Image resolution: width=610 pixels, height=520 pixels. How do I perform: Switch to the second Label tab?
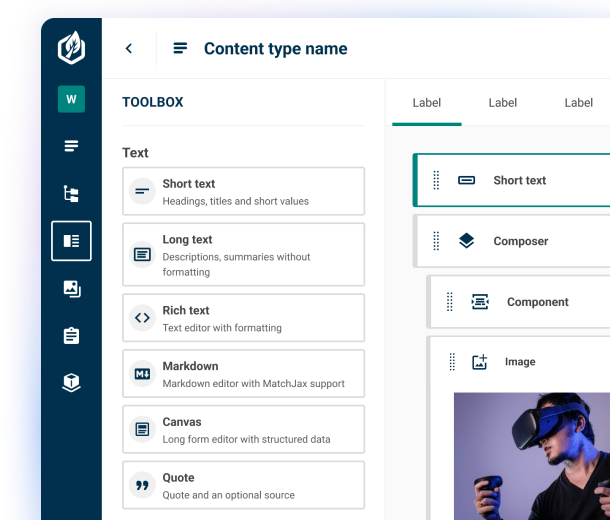(503, 103)
